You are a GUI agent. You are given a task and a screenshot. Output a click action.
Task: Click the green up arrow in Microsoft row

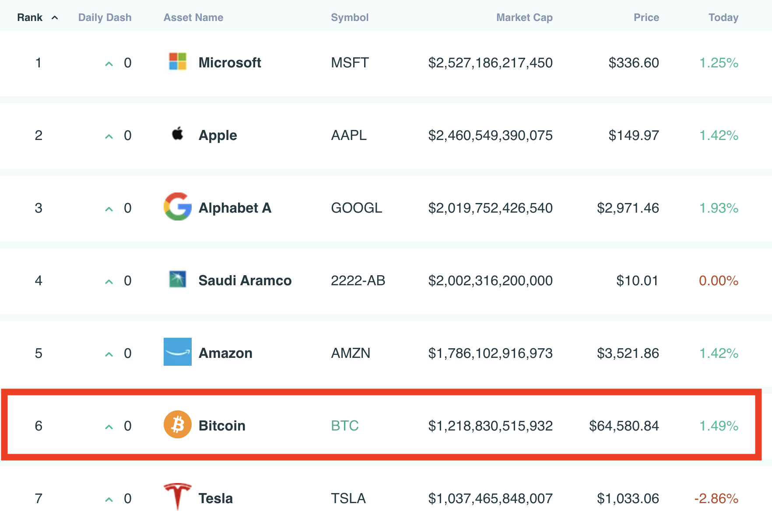click(109, 64)
